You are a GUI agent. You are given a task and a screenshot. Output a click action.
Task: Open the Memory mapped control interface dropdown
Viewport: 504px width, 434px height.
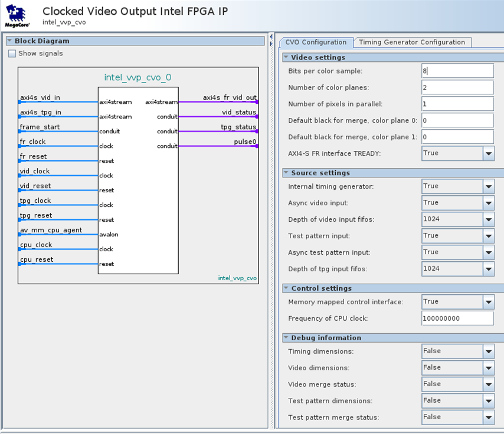488,302
